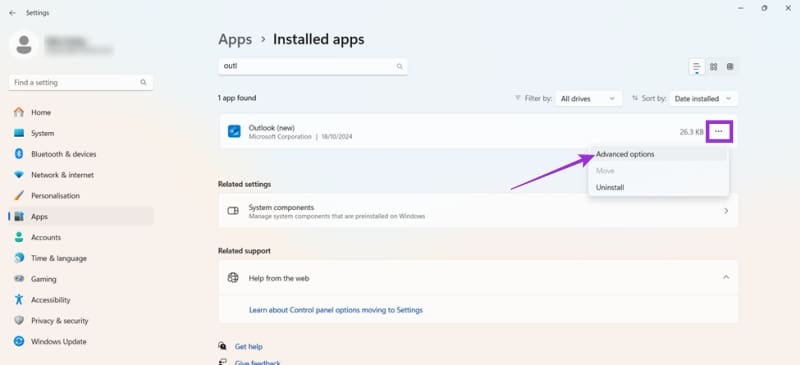Image resolution: width=800 pixels, height=365 pixels.
Task: Click the Outlook (new) app icon
Action: [x=234, y=132]
